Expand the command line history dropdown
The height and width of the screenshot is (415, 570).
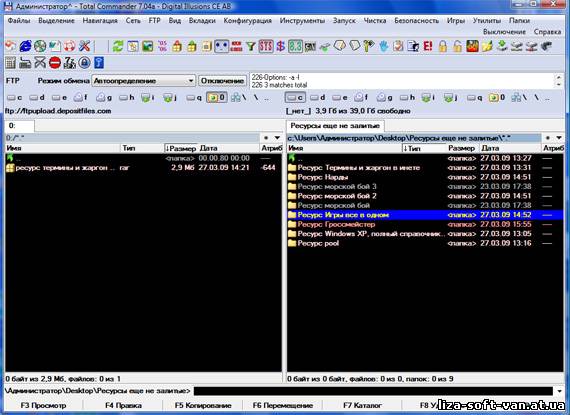(x=559, y=391)
